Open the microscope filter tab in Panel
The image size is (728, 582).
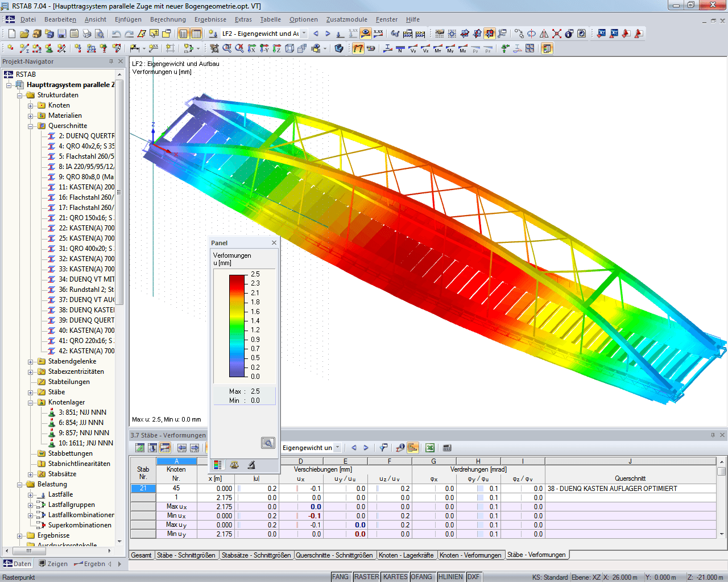(251, 465)
